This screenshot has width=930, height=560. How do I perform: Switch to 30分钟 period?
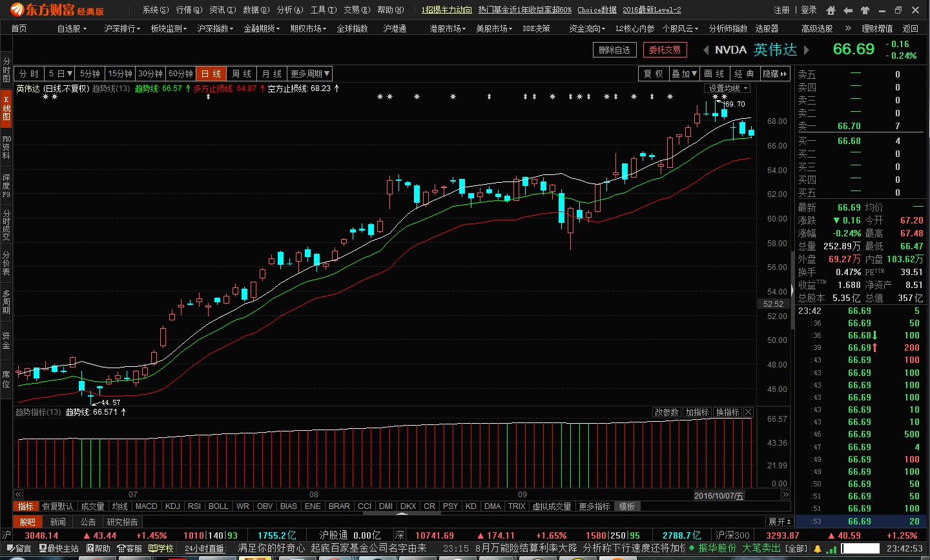(x=150, y=74)
